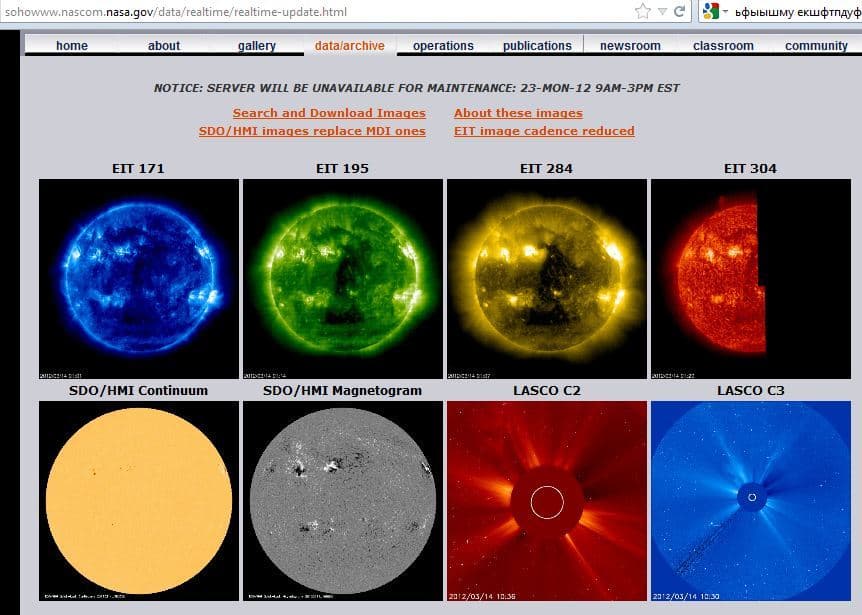Go to the gallery tab
Viewport: 862px width, 615px height.
click(257, 46)
